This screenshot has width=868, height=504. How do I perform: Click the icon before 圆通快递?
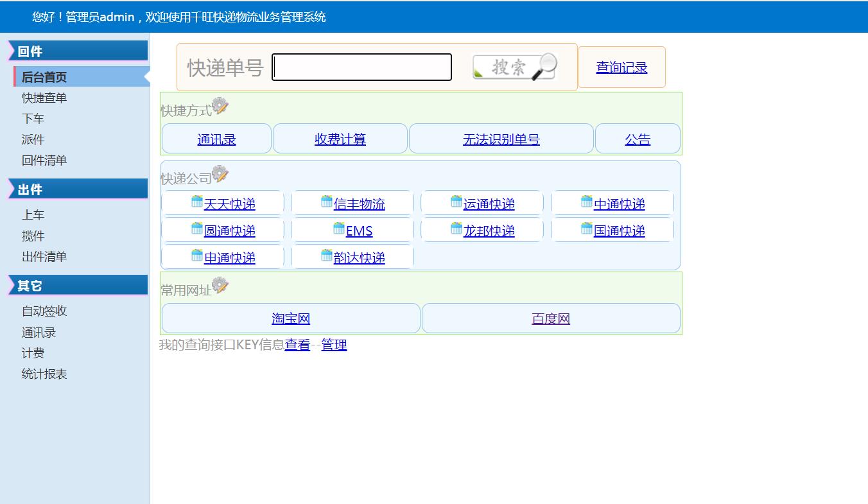pos(197,229)
